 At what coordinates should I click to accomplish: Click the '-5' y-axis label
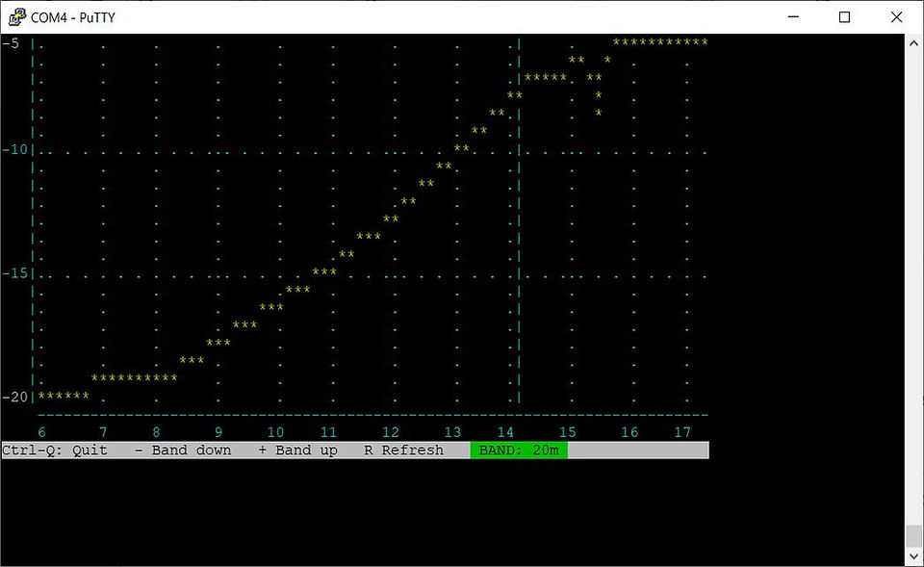11,43
